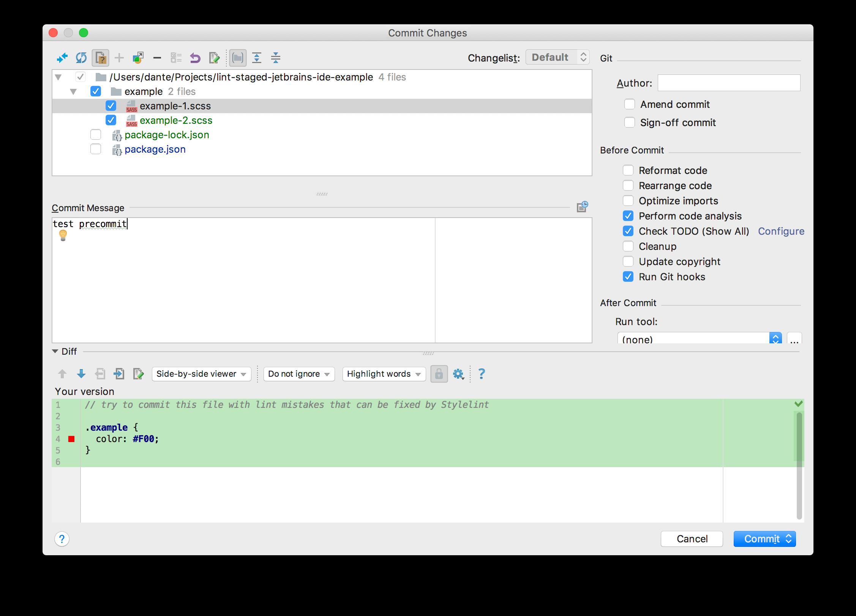Screen dimensions: 856x616
Task: Open the Highlight words dropdown
Action: (x=384, y=374)
